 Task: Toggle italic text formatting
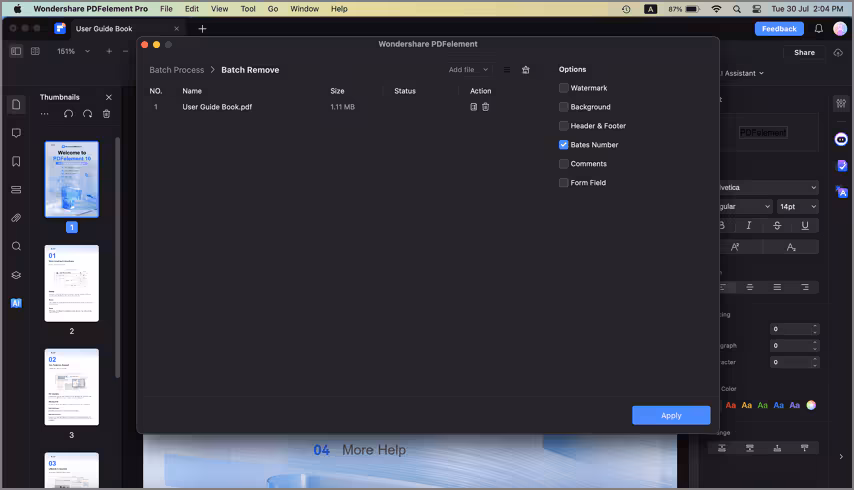coord(749,225)
